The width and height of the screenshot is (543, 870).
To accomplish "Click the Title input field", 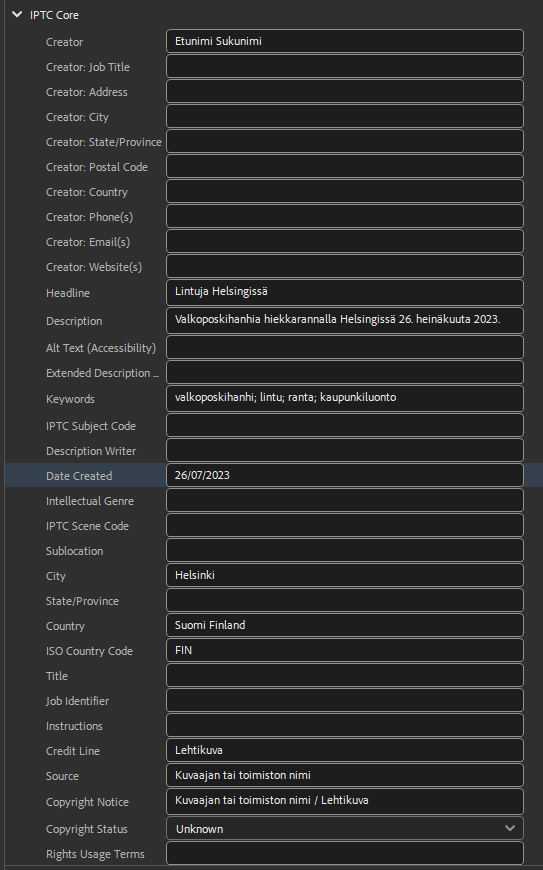I will [345, 675].
